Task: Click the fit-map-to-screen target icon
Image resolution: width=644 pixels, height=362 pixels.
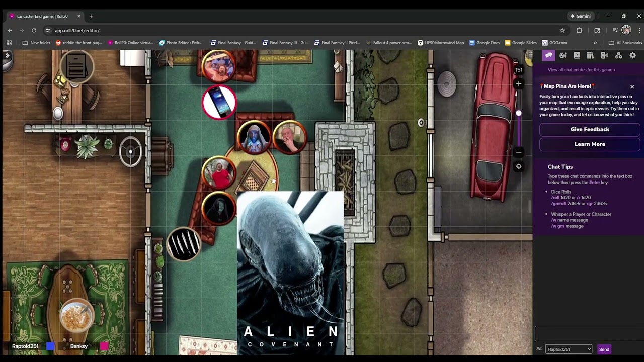Action: [x=519, y=166]
